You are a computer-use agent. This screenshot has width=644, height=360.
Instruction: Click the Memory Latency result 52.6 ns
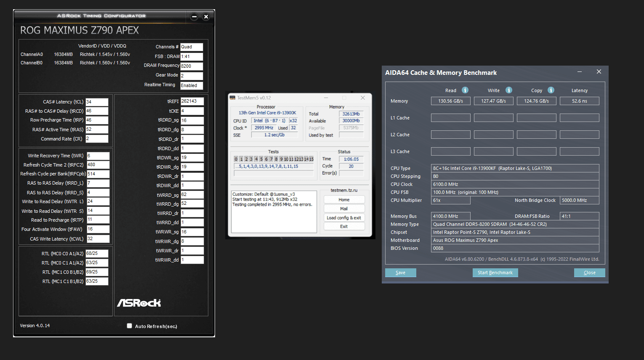[x=579, y=101]
